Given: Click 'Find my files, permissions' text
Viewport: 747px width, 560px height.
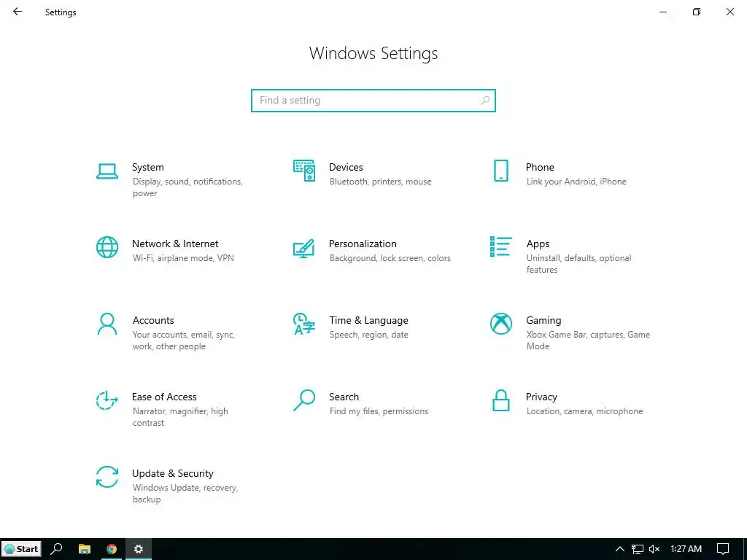Looking at the screenshot, I should 379,411.
